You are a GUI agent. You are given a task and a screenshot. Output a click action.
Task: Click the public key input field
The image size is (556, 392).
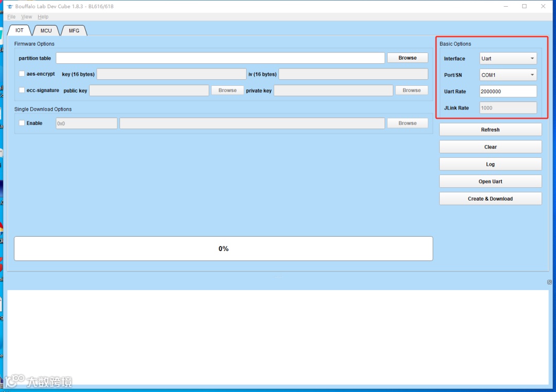click(x=149, y=91)
